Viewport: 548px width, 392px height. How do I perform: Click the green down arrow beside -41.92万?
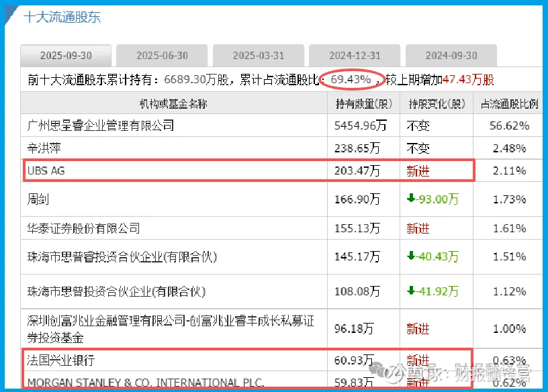[x=411, y=291]
